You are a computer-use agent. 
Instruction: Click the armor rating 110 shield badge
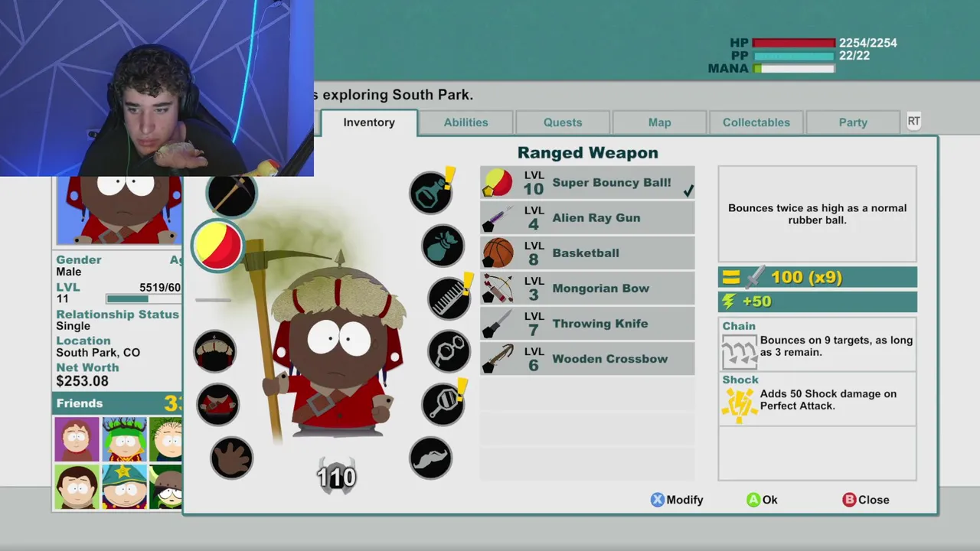[337, 477]
